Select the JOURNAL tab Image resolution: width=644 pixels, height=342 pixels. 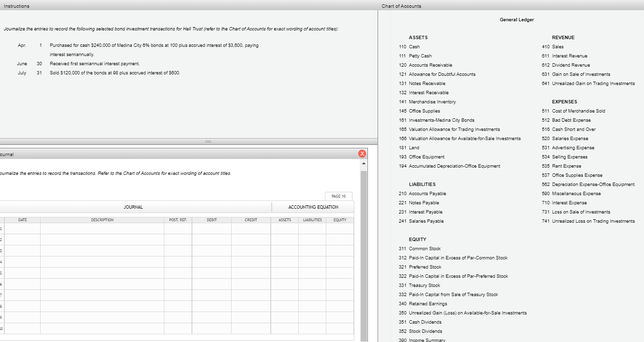[133, 207]
